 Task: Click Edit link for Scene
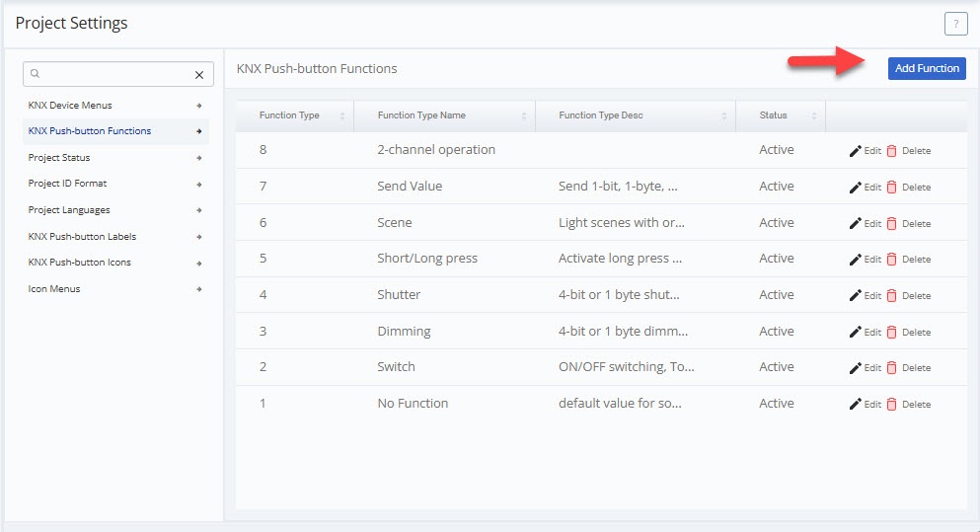coord(872,223)
